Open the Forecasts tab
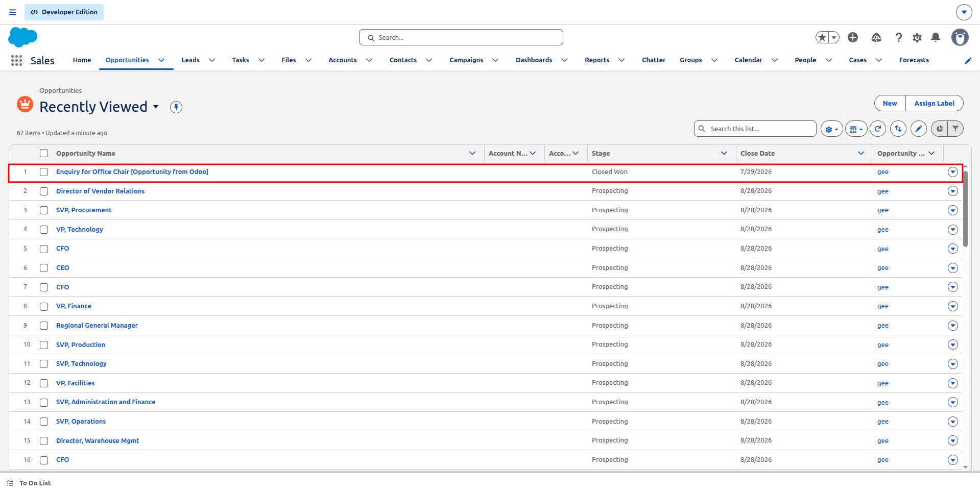Image resolution: width=980 pixels, height=492 pixels. [914, 60]
